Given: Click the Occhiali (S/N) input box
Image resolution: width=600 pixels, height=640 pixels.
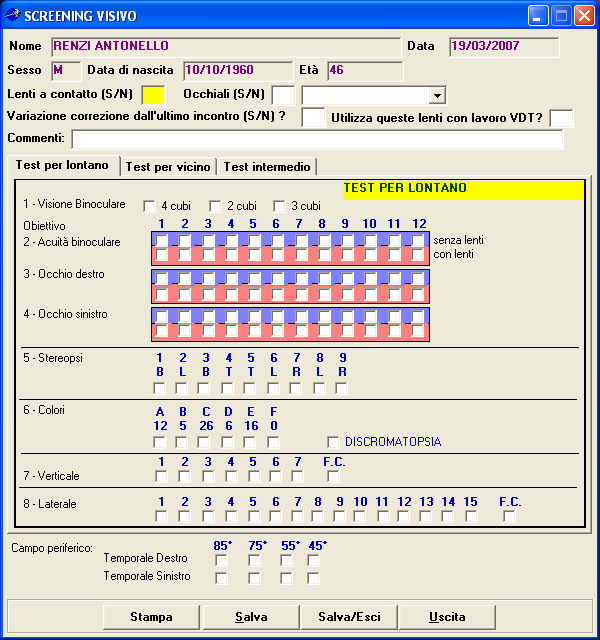Looking at the screenshot, I should [283, 95].
